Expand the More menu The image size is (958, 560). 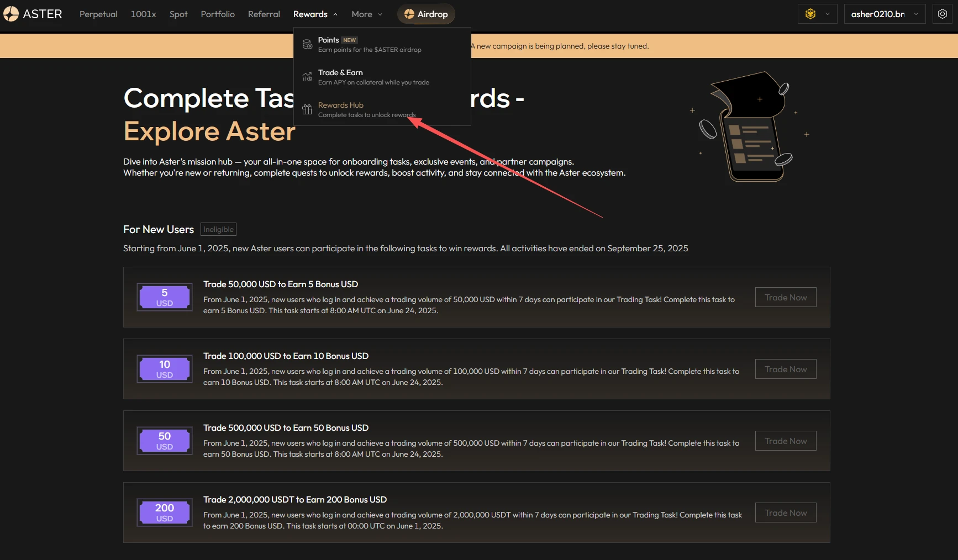(x=367, y=14)
